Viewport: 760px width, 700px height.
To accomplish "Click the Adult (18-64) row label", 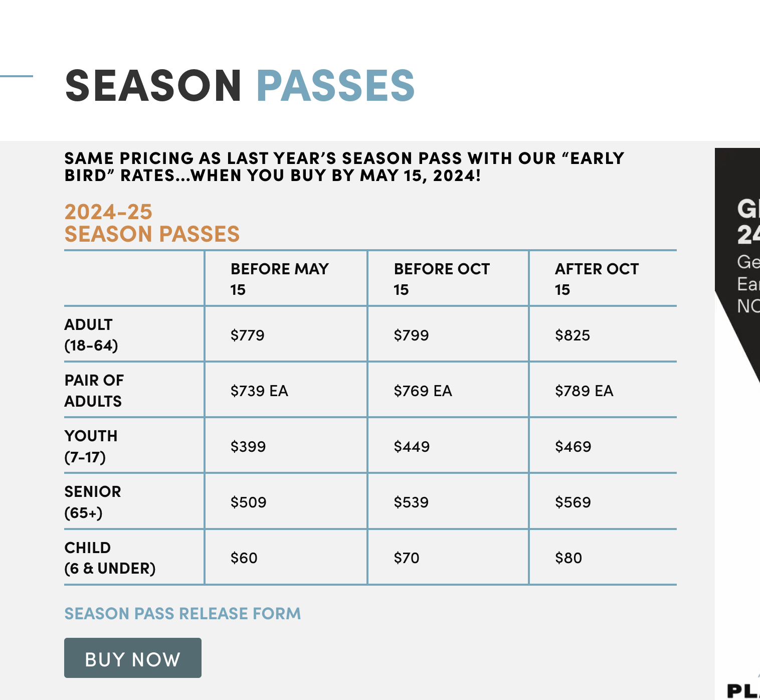I will 91,335.
